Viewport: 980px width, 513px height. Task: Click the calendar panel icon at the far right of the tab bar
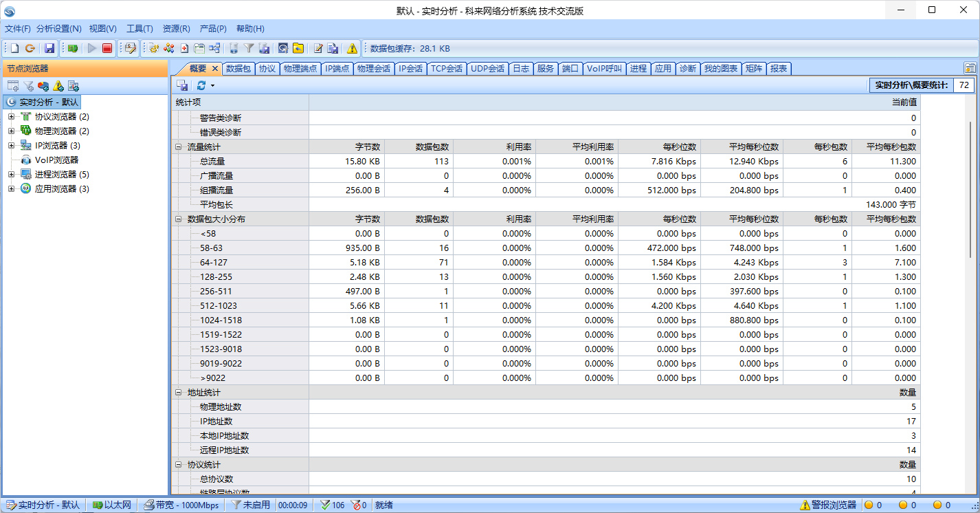point(970,68)
